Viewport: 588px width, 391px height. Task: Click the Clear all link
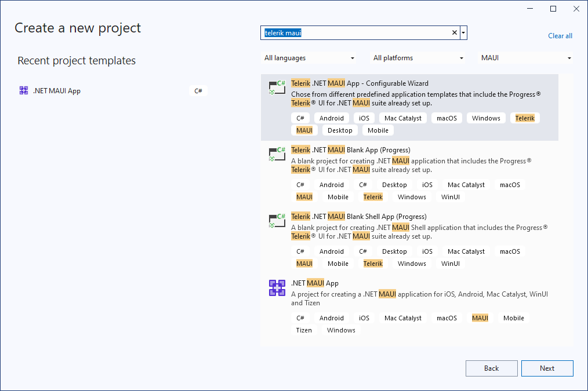pyautogui.click(x=560, y=35)
